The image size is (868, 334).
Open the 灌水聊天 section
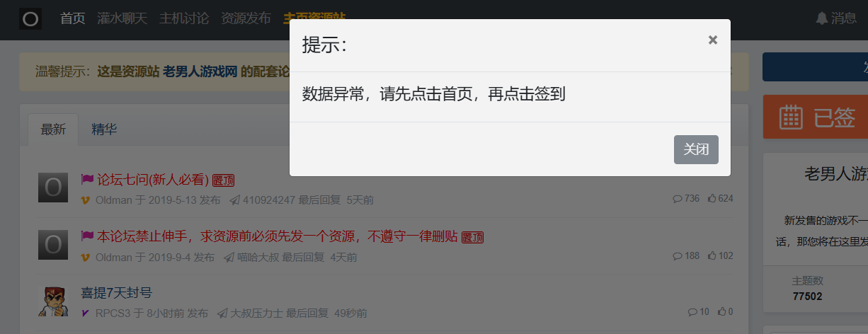(122, 18)
